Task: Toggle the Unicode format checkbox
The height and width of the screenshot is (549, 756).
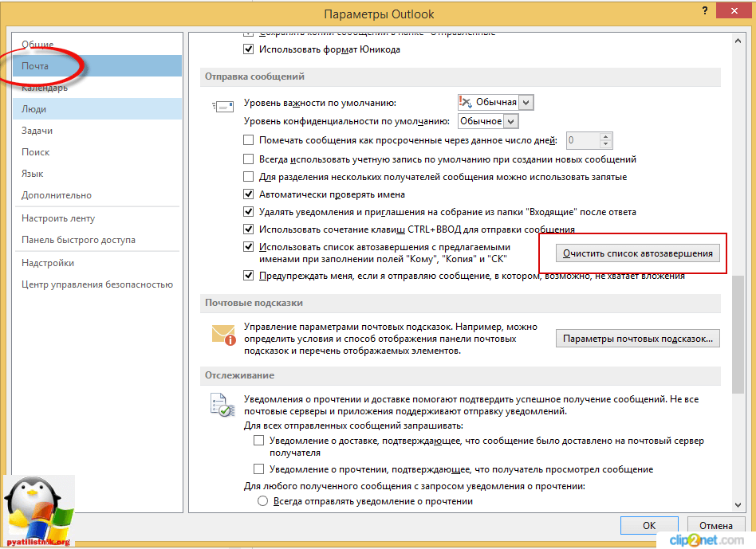Action: click(248, 49)
